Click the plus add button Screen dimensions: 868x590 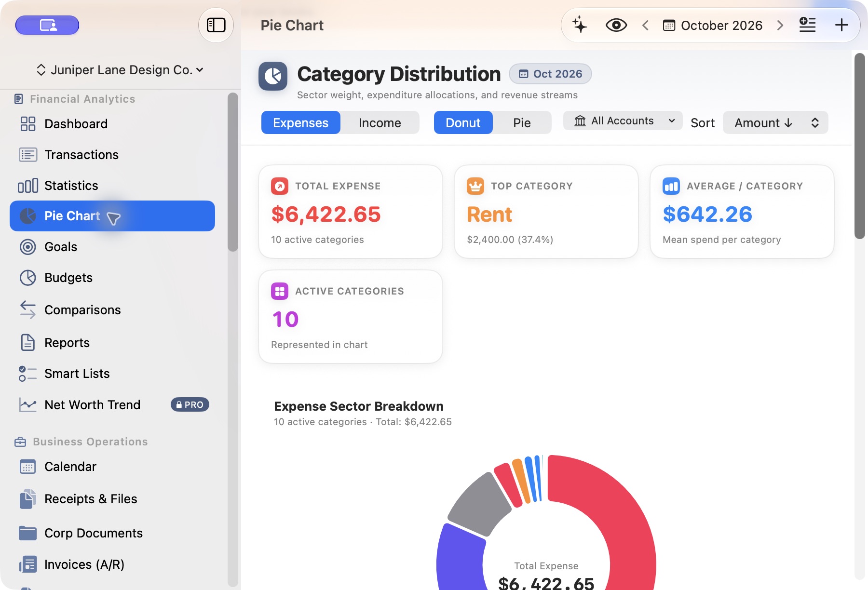841,25
